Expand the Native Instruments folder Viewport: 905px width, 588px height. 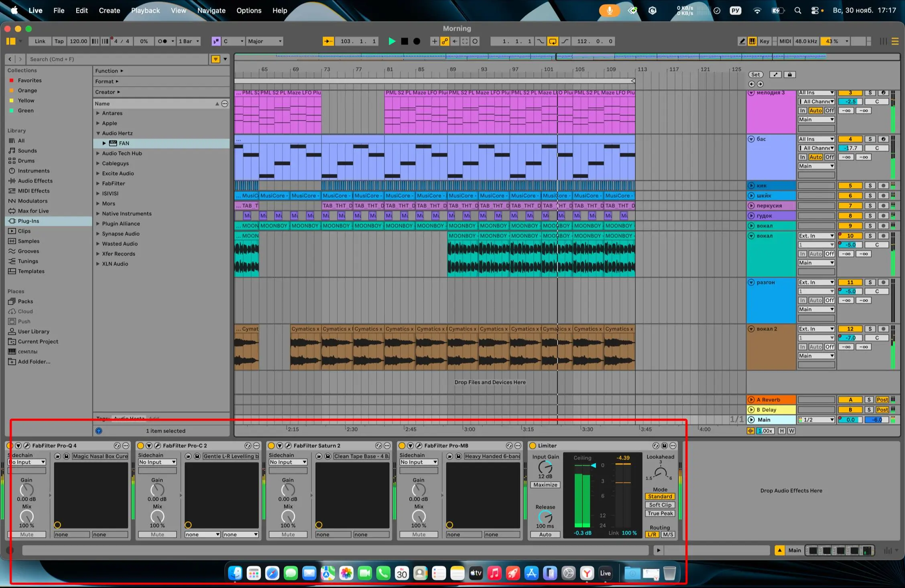[x=98, y=214]
